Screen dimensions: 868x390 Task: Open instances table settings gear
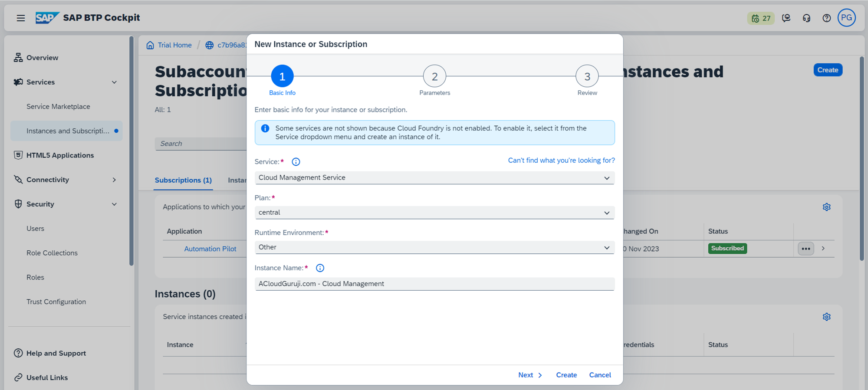[826, 317]
